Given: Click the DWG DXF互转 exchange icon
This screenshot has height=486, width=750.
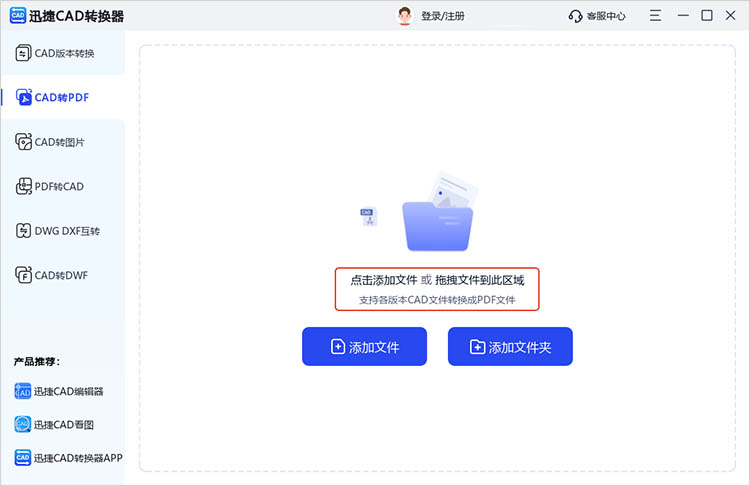Looking at the screenshot, I should pyautogui.click(x=23, y=231).
